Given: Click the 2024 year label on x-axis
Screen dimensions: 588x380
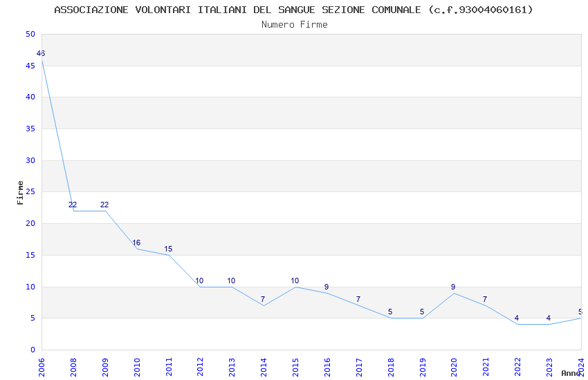Looking at the screenshot, I should [x=581, y=367].
